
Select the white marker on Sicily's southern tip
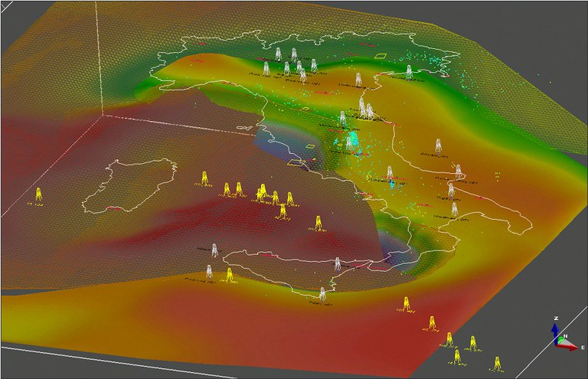click(322, 294)
